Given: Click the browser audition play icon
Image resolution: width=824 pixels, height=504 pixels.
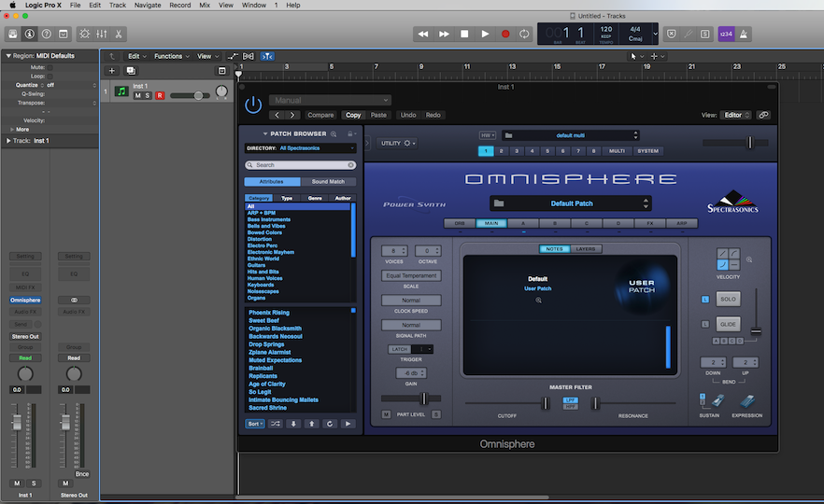Looking at the screenshot, I should [348, 424].
